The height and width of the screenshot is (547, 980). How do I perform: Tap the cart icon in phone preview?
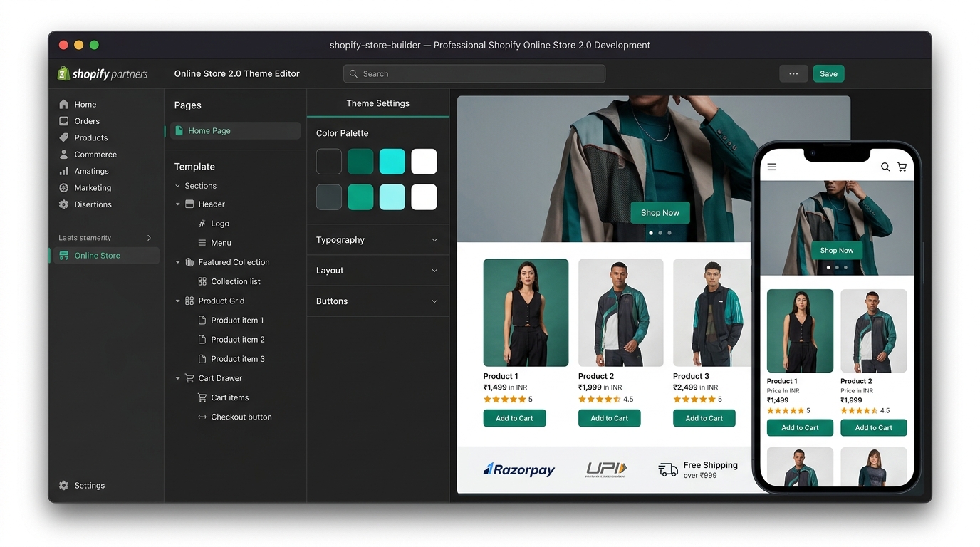(x=902, y=167)
